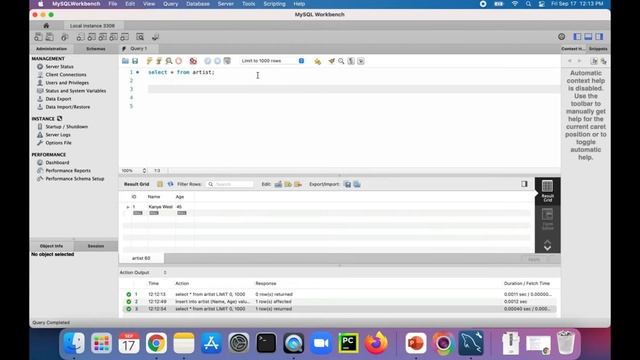This screenshot has height=360, width=640.
Task: Beautify the SQL query with broom icon
Action: (331, 61)
